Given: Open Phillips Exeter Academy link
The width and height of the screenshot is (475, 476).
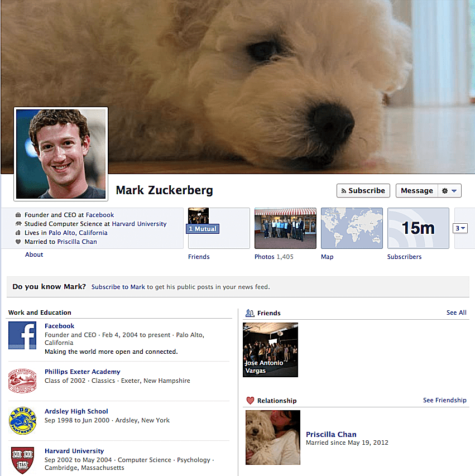Looking at the screenshot, I should click(82, 372).
